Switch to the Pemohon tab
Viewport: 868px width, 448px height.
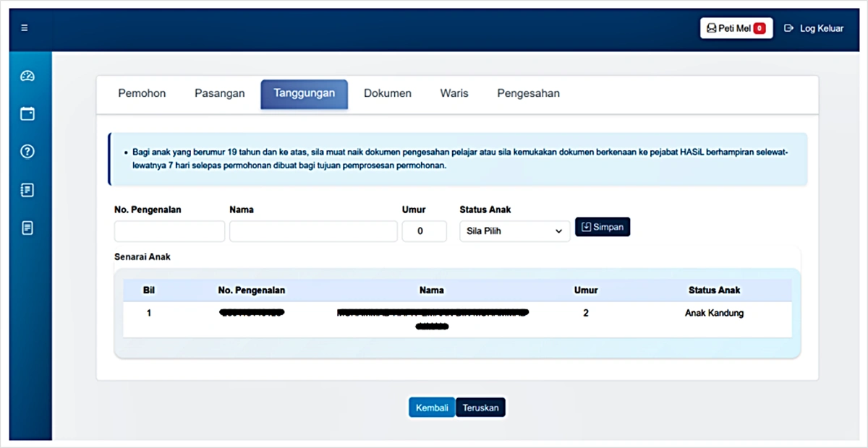tap(142, 93)
